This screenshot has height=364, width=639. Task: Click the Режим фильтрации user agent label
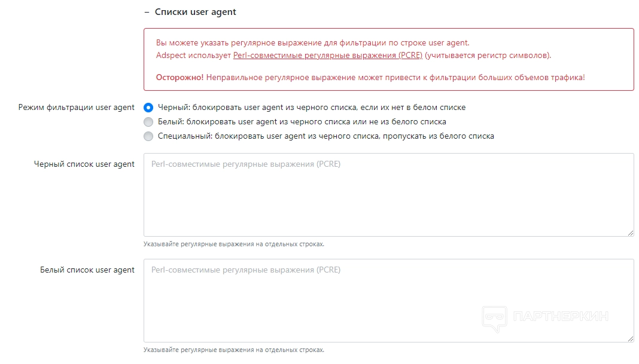pos(77,108)
